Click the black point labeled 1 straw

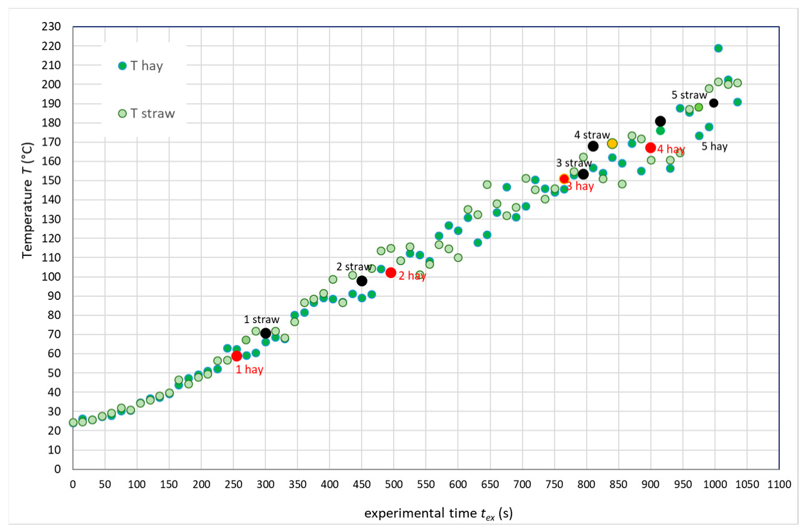(266, 333)
